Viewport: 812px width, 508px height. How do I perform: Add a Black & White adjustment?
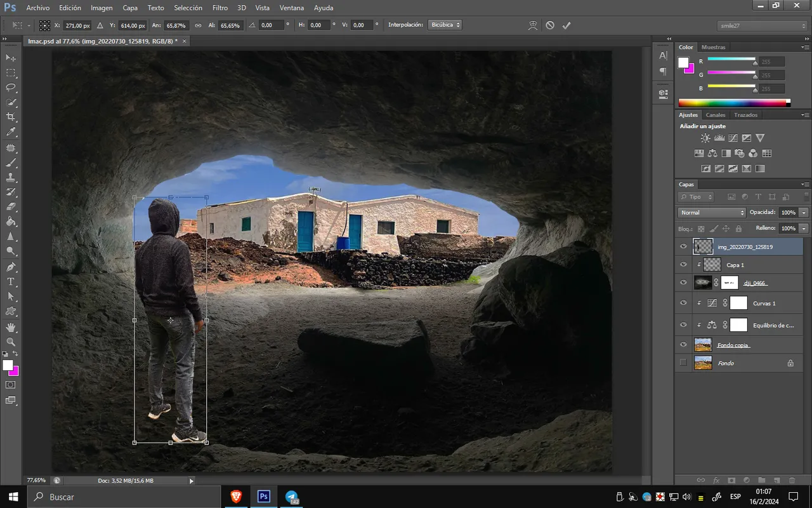click(x=726, y=153)
